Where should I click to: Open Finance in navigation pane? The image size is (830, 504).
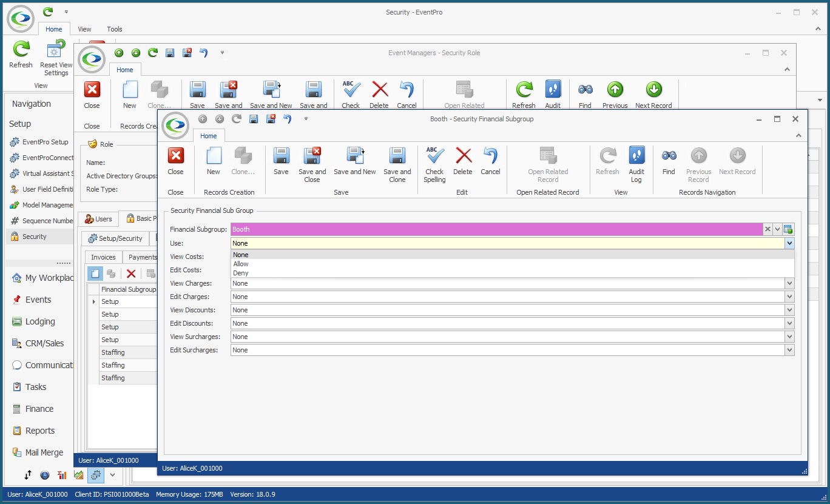click(x=39, y=409)
